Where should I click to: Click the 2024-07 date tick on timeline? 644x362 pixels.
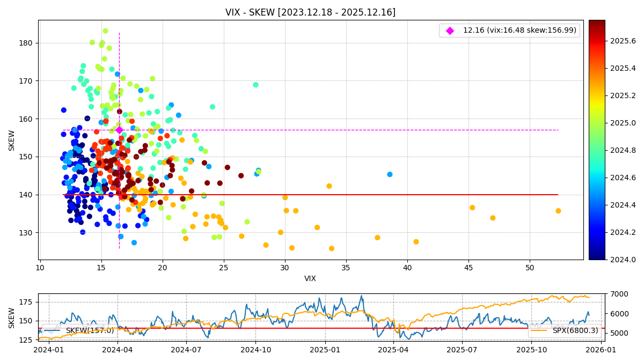pos(186,350)
